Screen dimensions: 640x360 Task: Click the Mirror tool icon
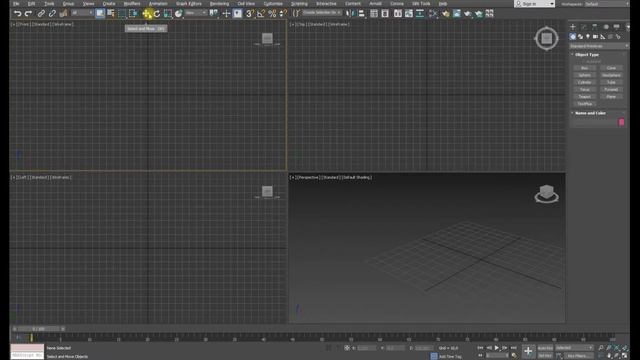pyautogui.click(x=350, y=14)
